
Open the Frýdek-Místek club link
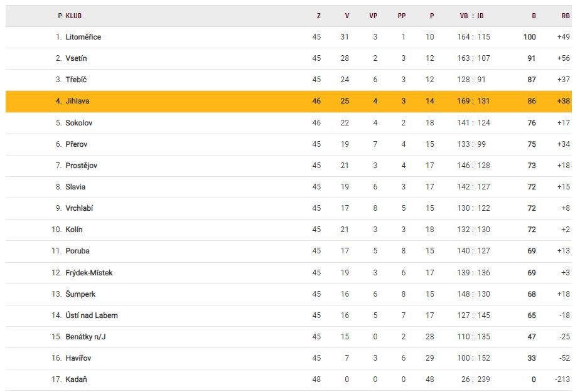tap(89, 273)
